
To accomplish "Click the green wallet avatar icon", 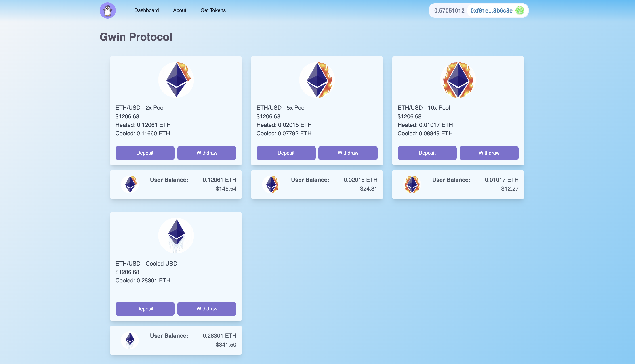I will [x=520, y=10].
